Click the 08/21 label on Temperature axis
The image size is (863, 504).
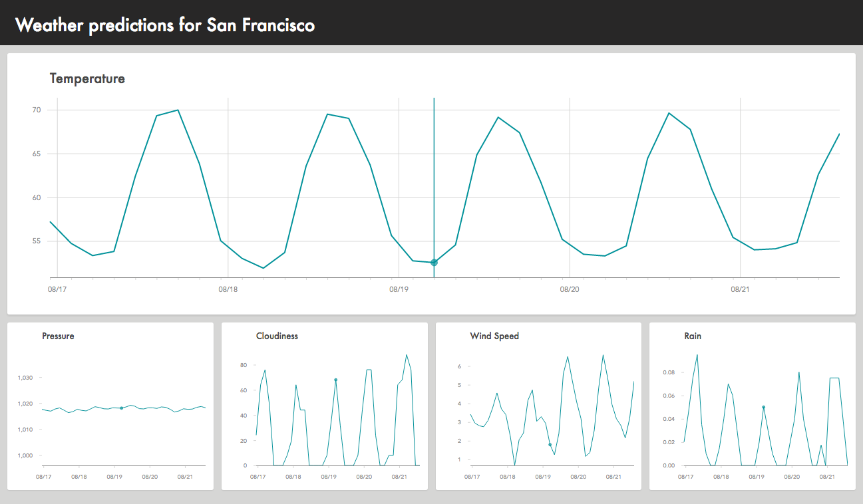pyautogui.click(x=740, y=289)
